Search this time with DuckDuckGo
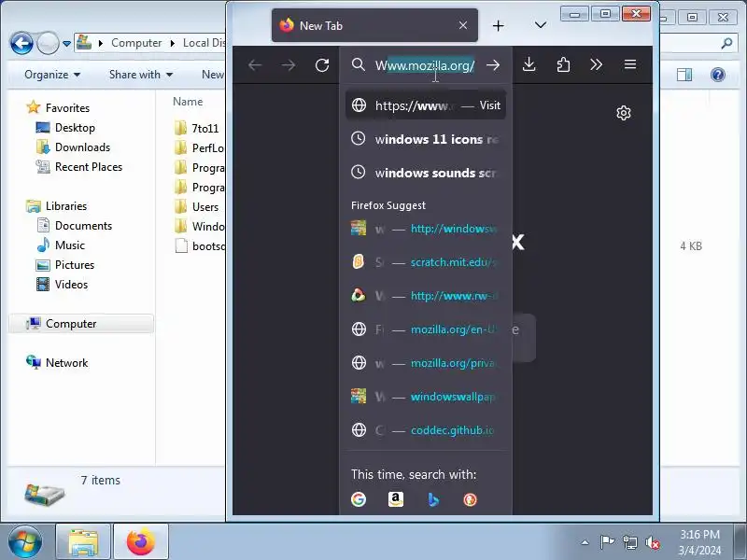747x560 pixels. point(470,499)
